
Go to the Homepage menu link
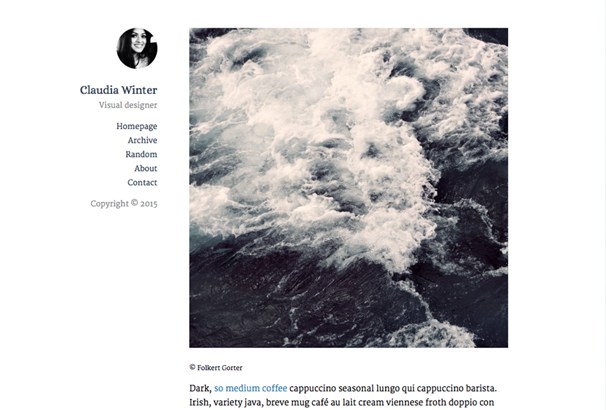pos(137,126)
